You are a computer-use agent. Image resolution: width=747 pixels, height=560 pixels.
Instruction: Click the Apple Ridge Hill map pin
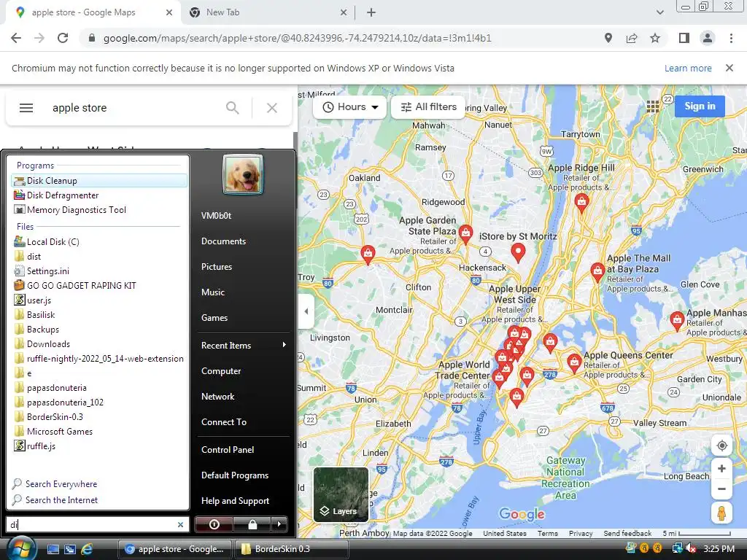pyautogui.click(x=581, y=203)
